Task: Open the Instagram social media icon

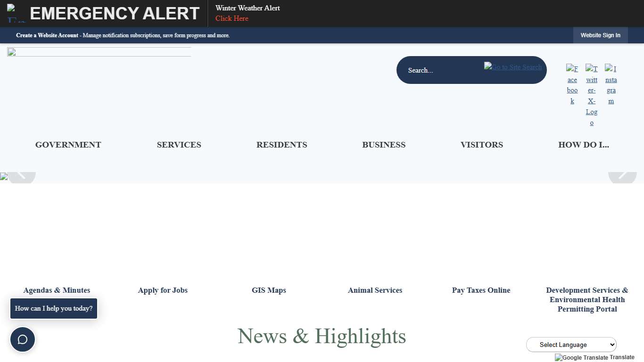Action: pos(611,85)
